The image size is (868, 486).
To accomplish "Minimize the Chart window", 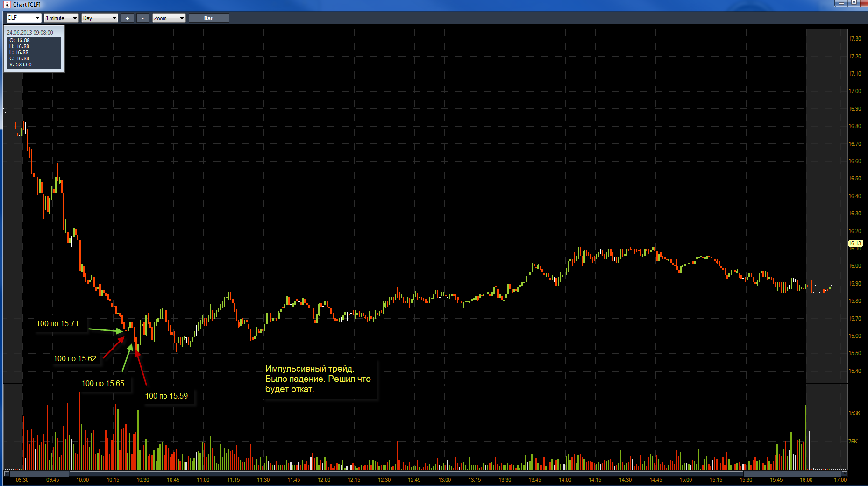I will point(841,3).
